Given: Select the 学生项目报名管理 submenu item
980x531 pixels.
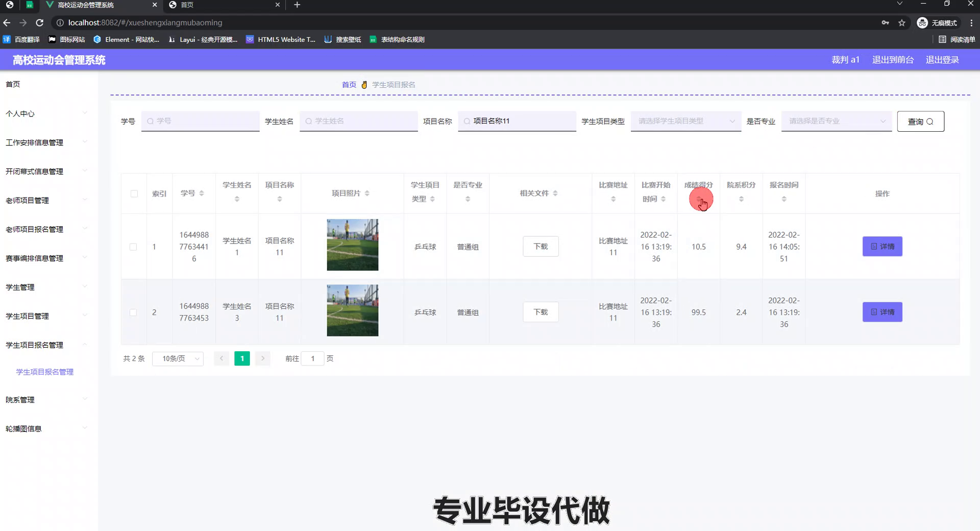Looking at the screenshot, I should click(45, 372).
